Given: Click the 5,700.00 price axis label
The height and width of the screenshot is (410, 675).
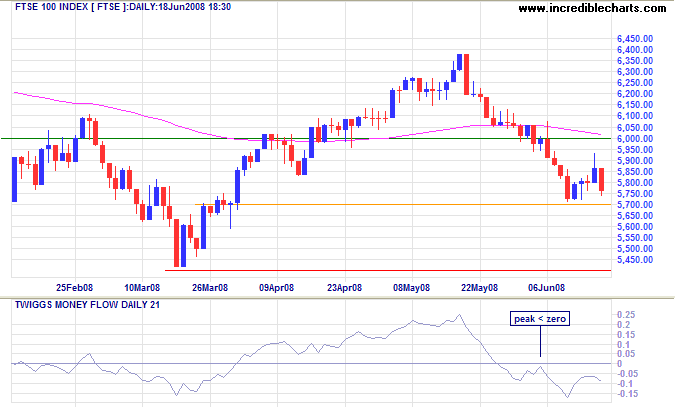Looking at the screenshot, I should click(635, 205).
